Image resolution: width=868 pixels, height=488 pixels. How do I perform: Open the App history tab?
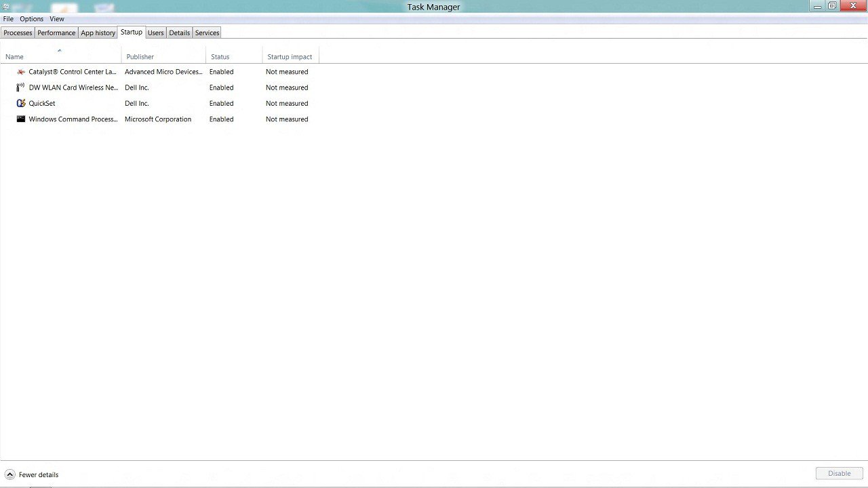(98, 33)
